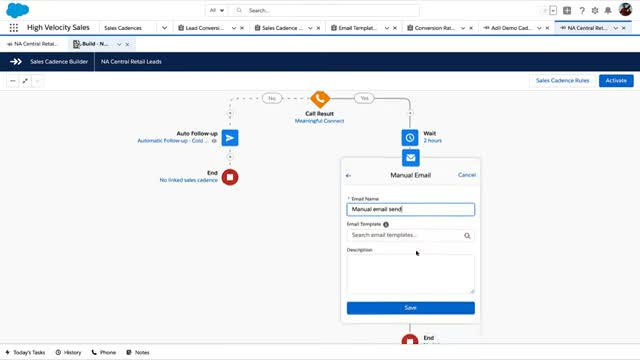Select the Wait clock step icon
This screenshot has height=360, width=640.
pyautogui.click(x=410, y=138)
